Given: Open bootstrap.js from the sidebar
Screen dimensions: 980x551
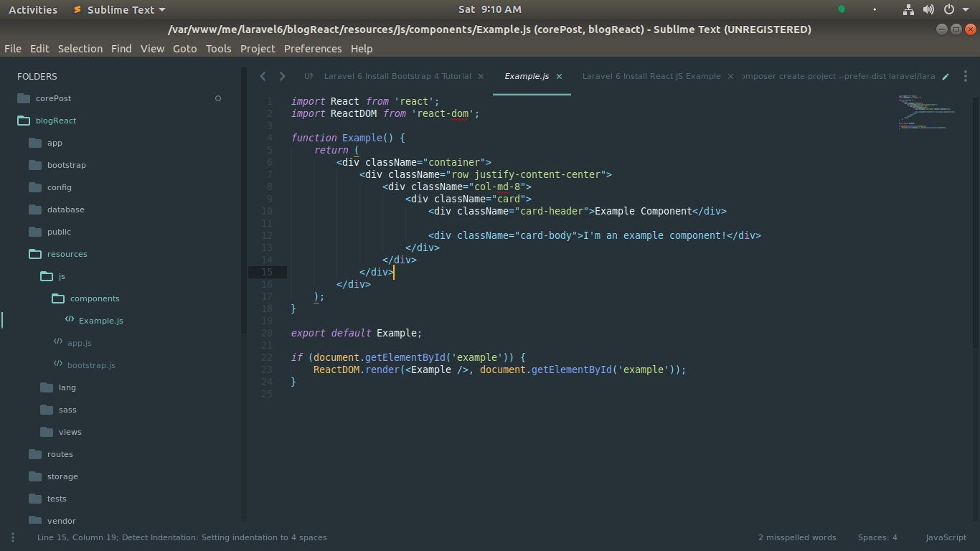Looking at the screenshot, I should coord(91,365).
